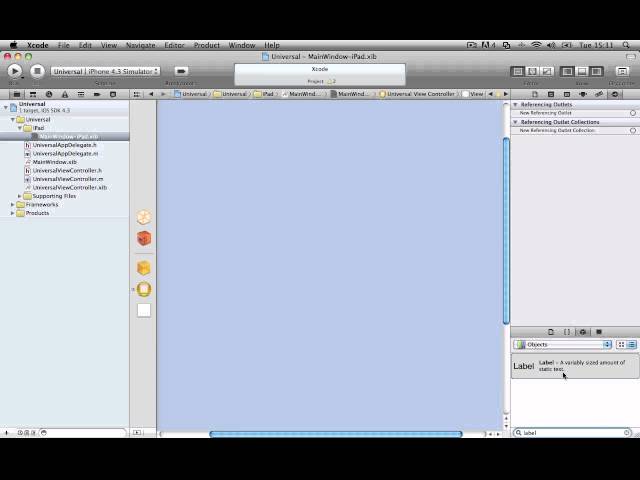The height and width of the screenshot is (480, 640).
Task: Toggle the Debug area view button
Action: 582,72
